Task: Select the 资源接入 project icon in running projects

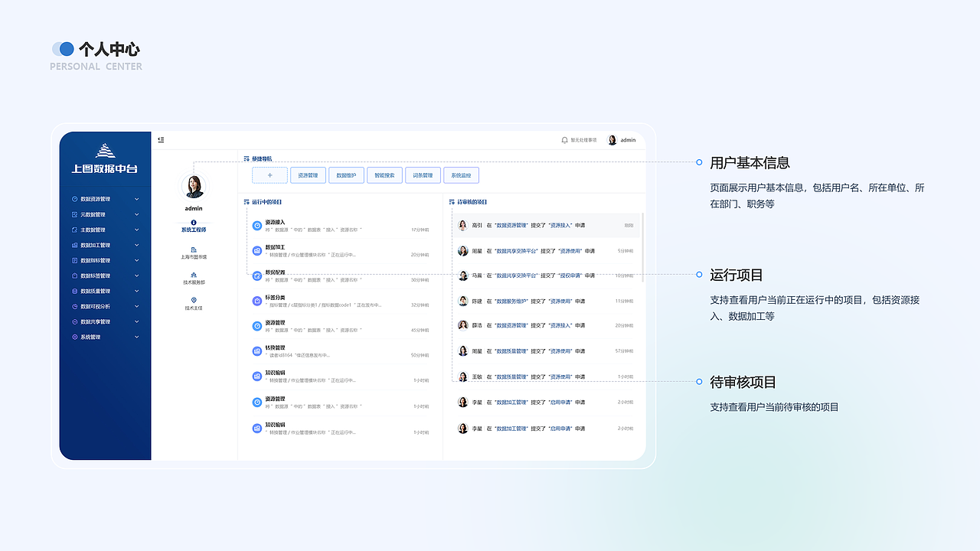Action: tap(256, 224)
